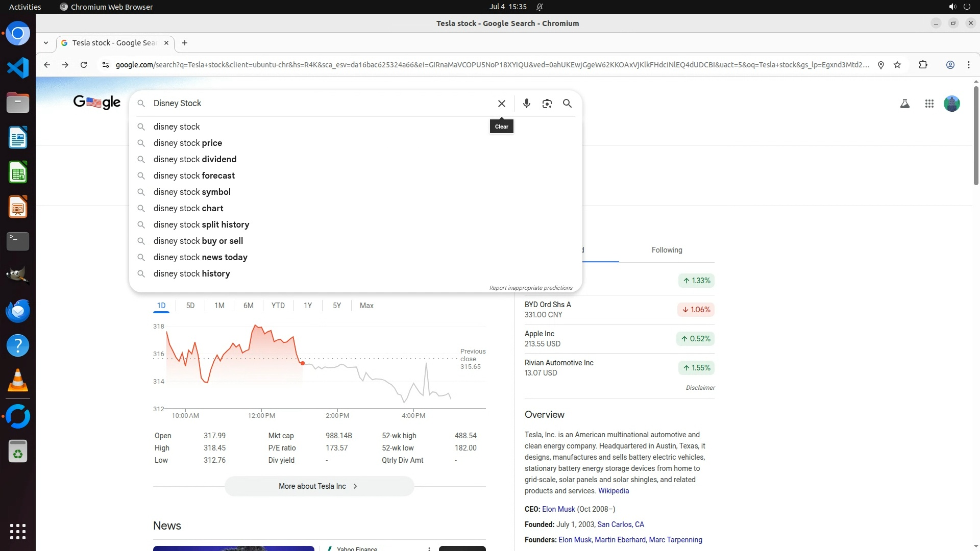This screenshot has height=551, width=980.
Task: Bookmark this page with star icon
Action: 897,65
